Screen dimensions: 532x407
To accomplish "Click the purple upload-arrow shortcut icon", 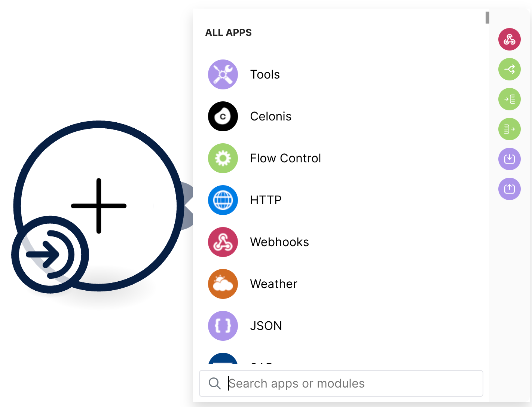I will pyautogui.click(x=510, y=189).
